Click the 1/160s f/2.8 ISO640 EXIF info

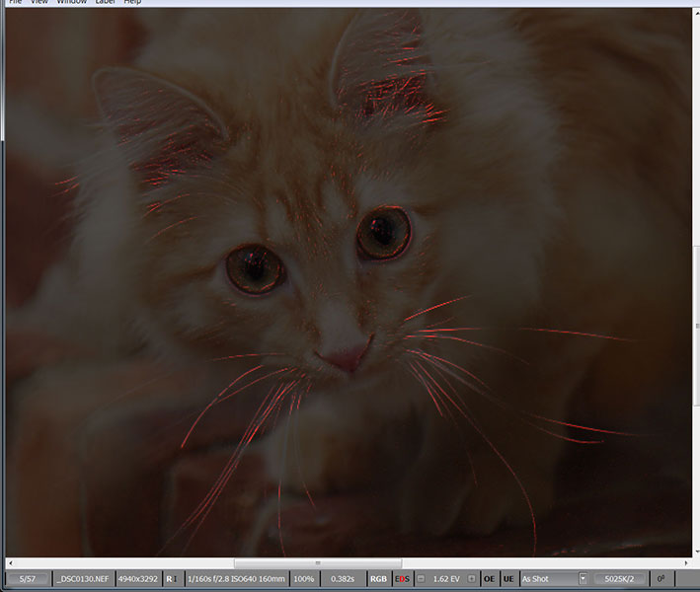234,578
